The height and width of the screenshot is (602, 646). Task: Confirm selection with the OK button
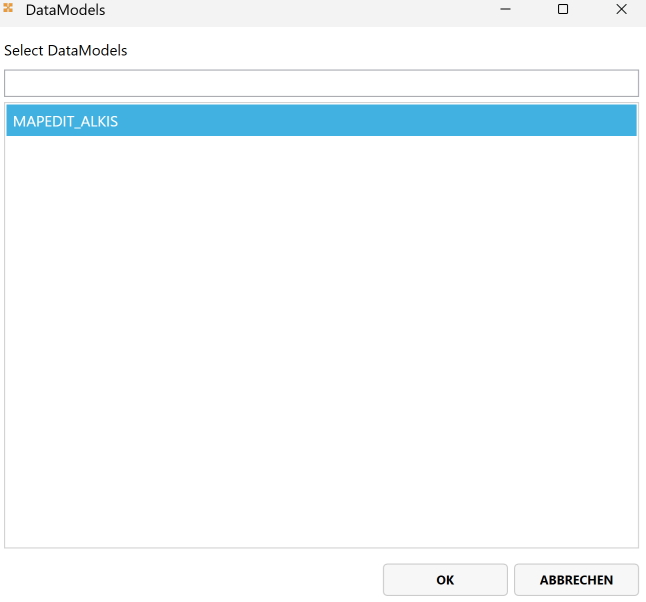pos(445,580)
